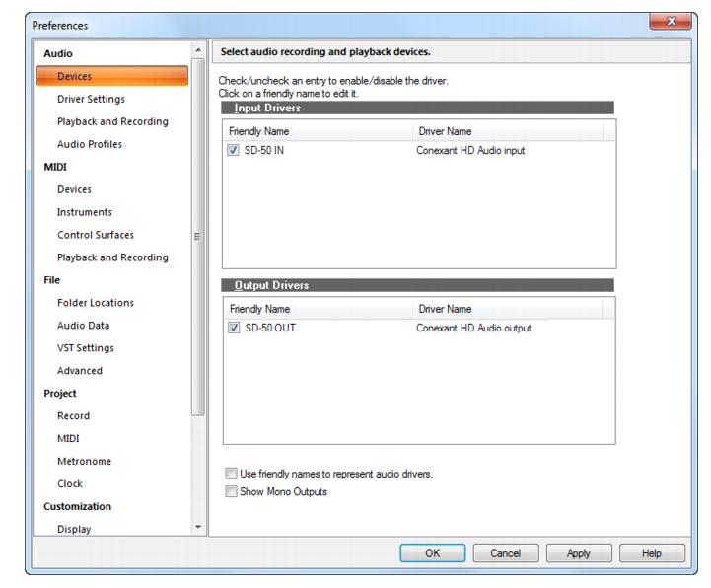Open Metronome project settings
The height and width of the screenshot is (588, 711).
pyautogui.click(x=85, y=462)
